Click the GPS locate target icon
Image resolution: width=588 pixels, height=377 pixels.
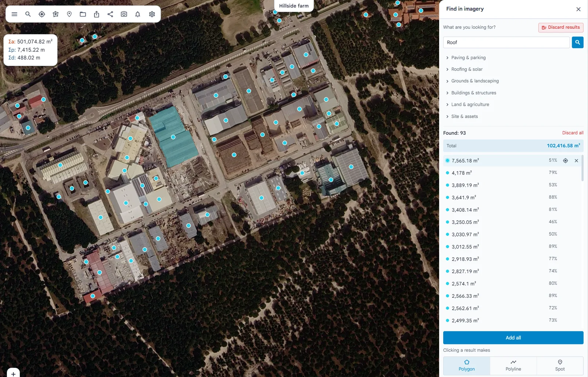pos(42,14)
